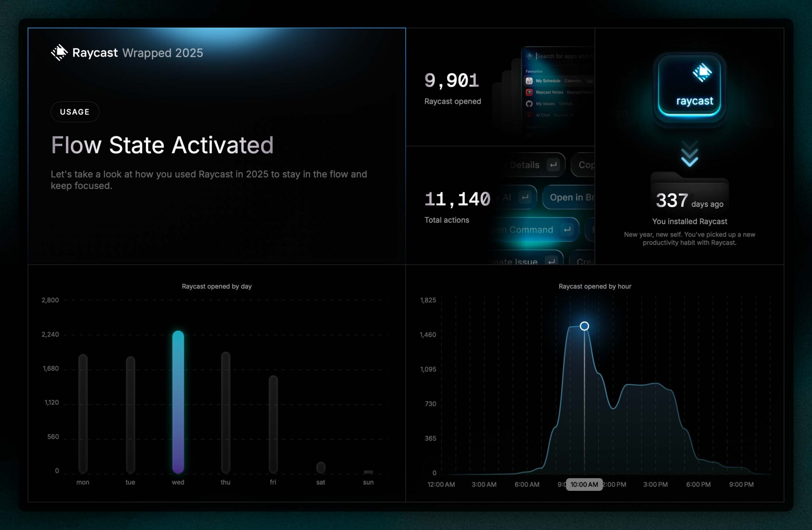812x530 pixels.
Task: Click the Raycast logo icon in header
Action: click(x=59, y=52)
